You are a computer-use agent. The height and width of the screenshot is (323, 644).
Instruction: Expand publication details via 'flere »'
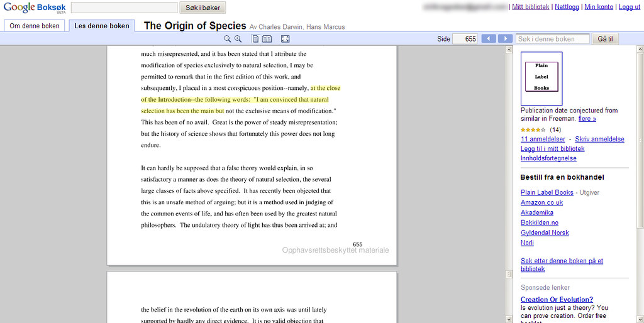coord(587,119)
